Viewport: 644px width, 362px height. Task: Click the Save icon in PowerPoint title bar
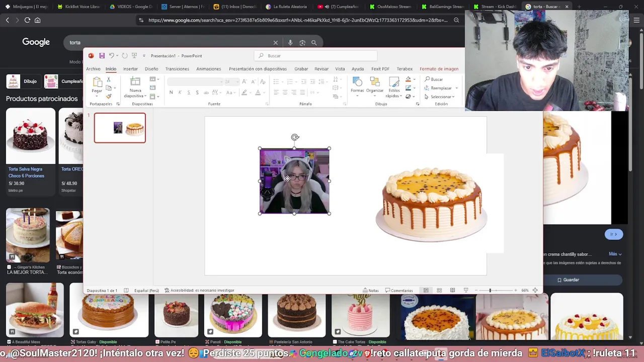coord(102,56)
